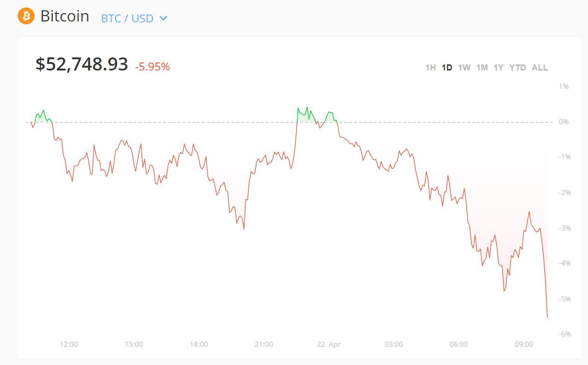The image size is (588, 365).
Task: Show the 1W chart view
Action: coord(464,68)
